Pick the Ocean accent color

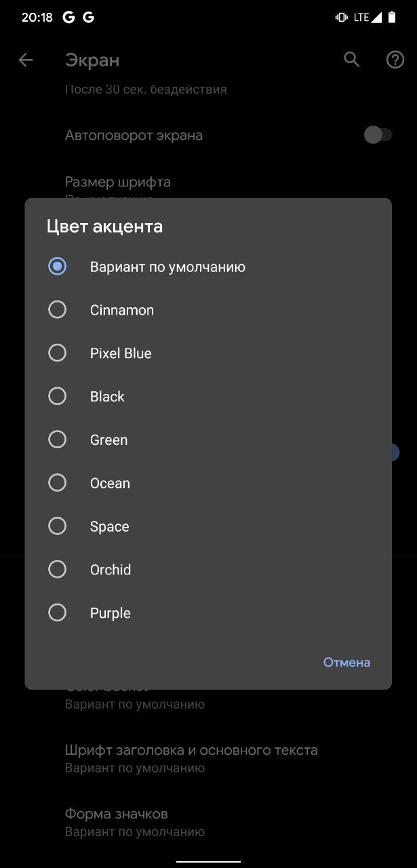208,484
